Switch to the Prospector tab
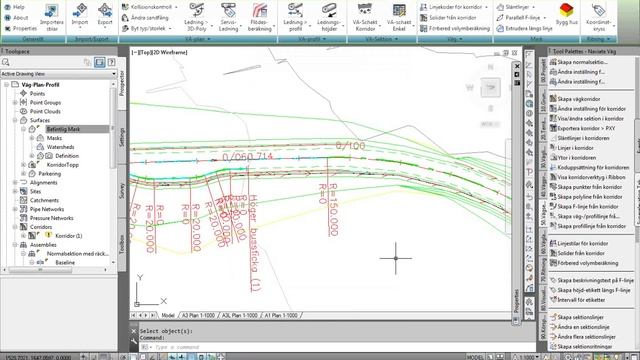 tap(122, 84)
